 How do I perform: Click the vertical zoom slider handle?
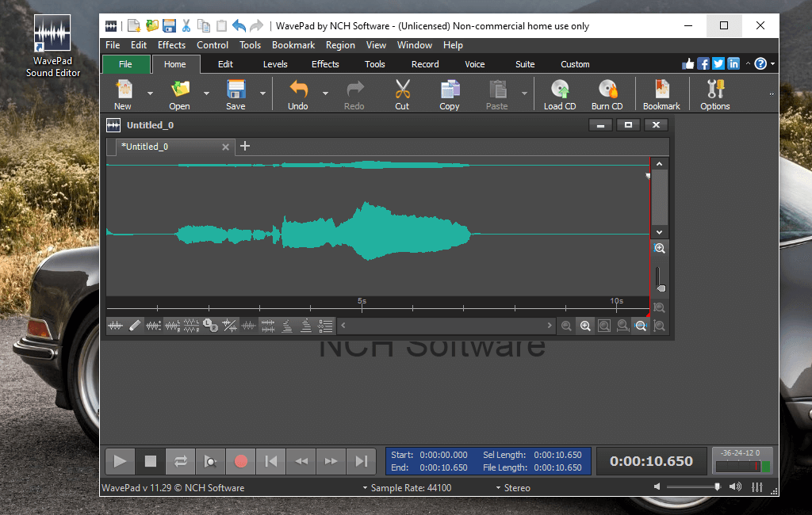click(661, 288)
